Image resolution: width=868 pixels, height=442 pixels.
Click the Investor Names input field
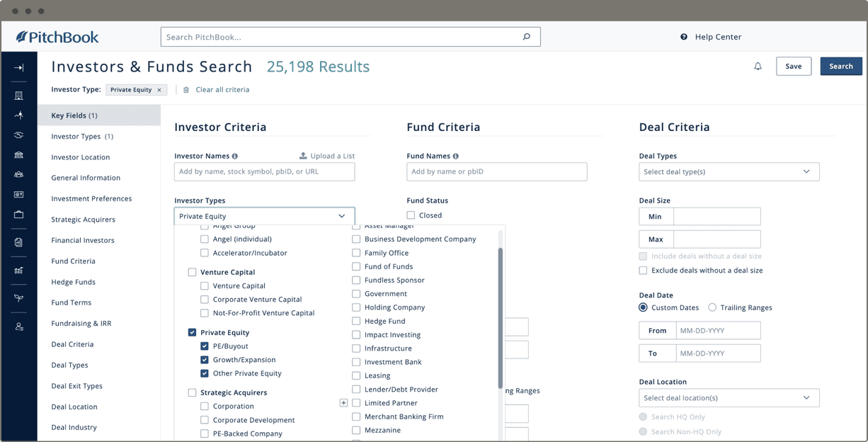264,171
